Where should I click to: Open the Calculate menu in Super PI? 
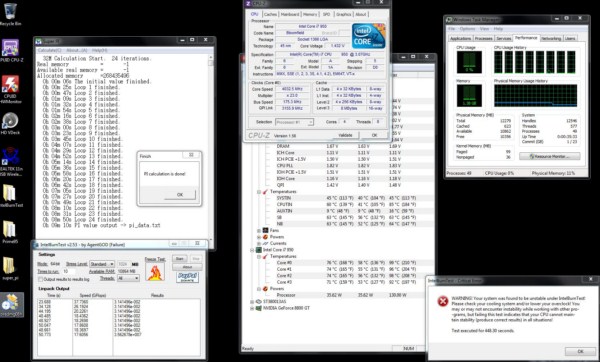[49, 50]
